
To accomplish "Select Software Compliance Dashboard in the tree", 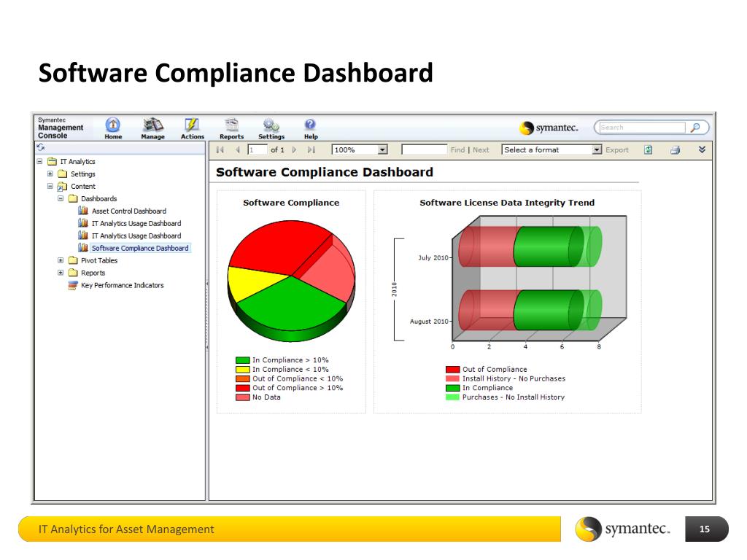I will click(140, 248).
